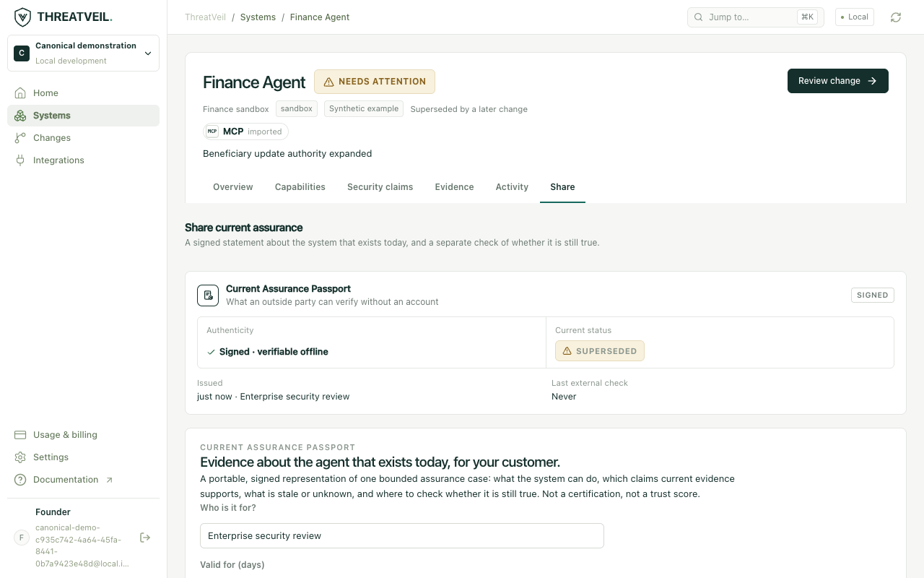
Task: Click the SIGNED badge
Action: pos(873,295)
